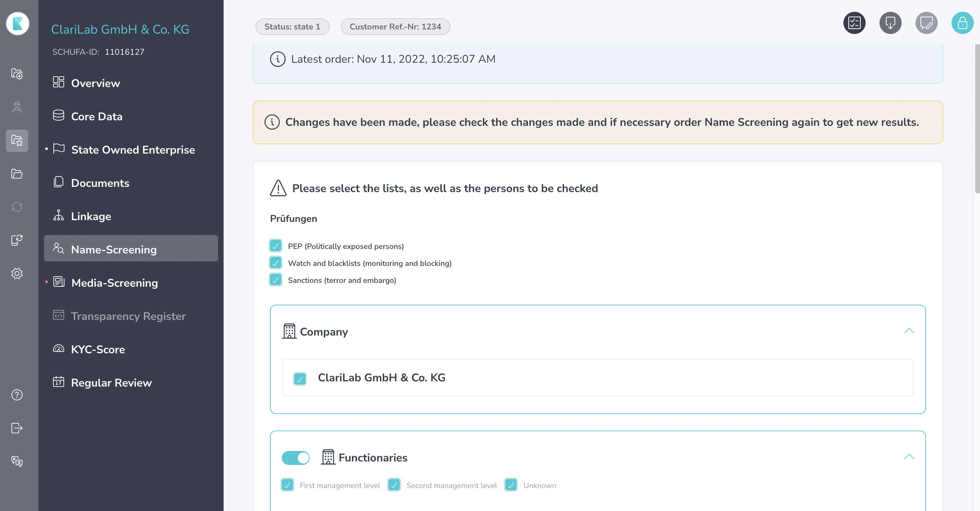Open Transparency Register item

[x=131, y=316]
